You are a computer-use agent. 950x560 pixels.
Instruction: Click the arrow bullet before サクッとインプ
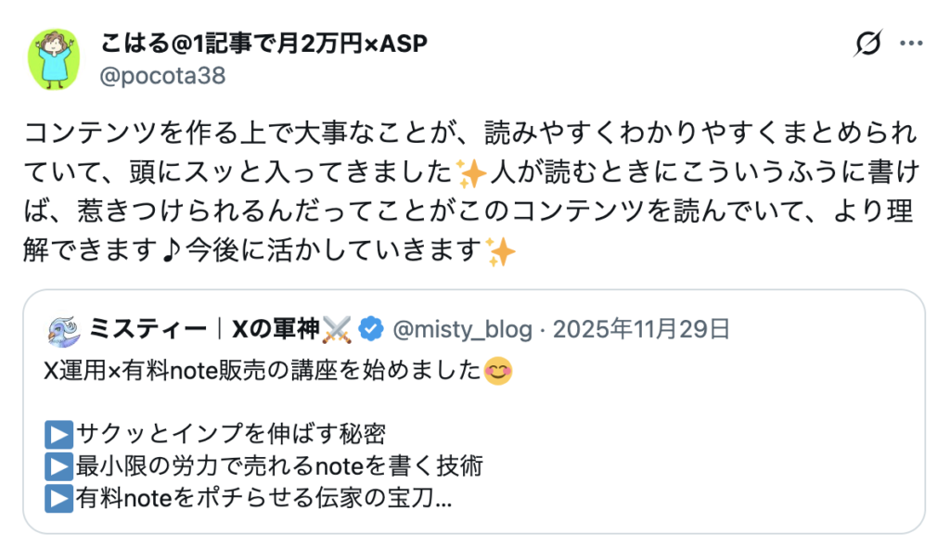coord(58,433)
